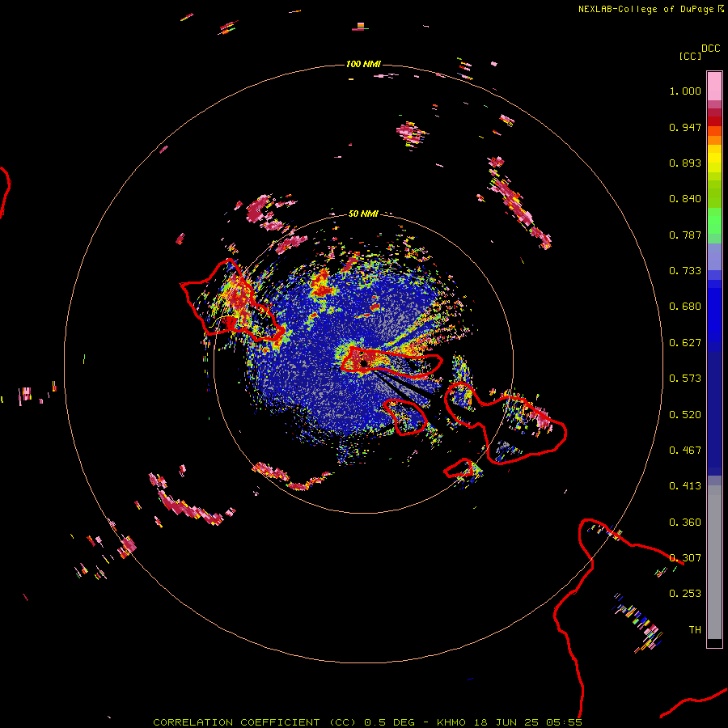
Task: Click the 0.520 scale value
Action: 685,415
